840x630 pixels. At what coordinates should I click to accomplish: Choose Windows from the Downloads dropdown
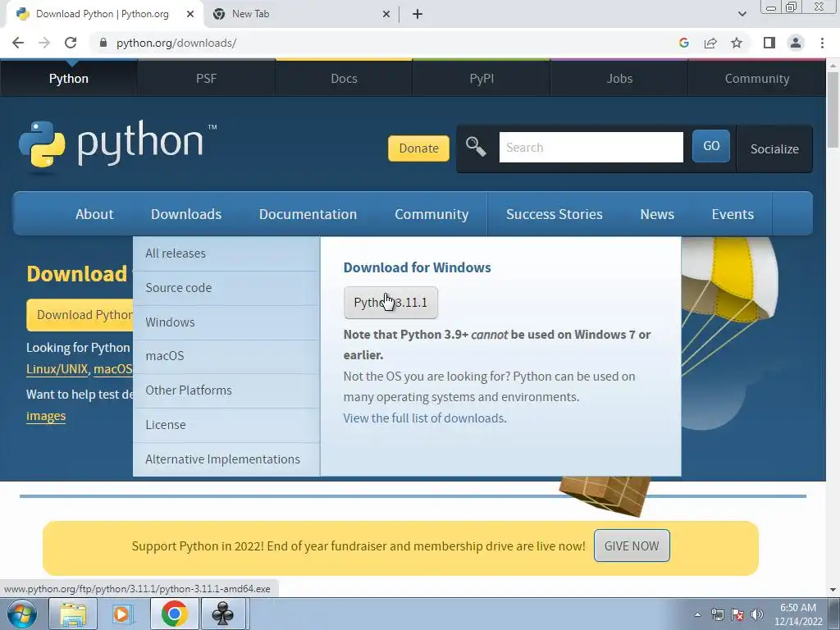pos(226,322)
